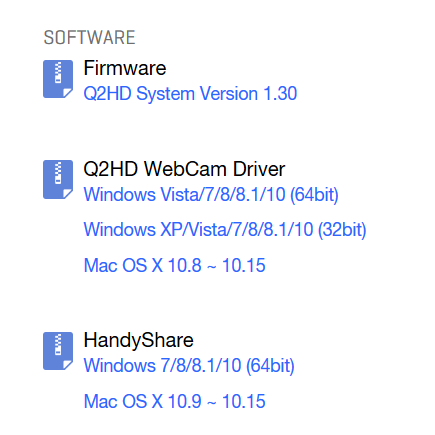Open the Q2HD System Version 1.30 link
Image resolution: width=435 pixels, height=435 pixels.
(190, 94)
